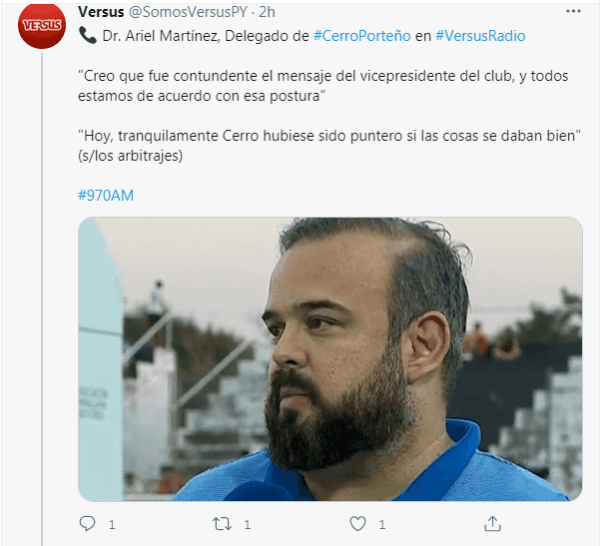This screenshot has height=546, width=600.
Task: Click the red Versus profile avatar
Action: (x=42, y=25)
